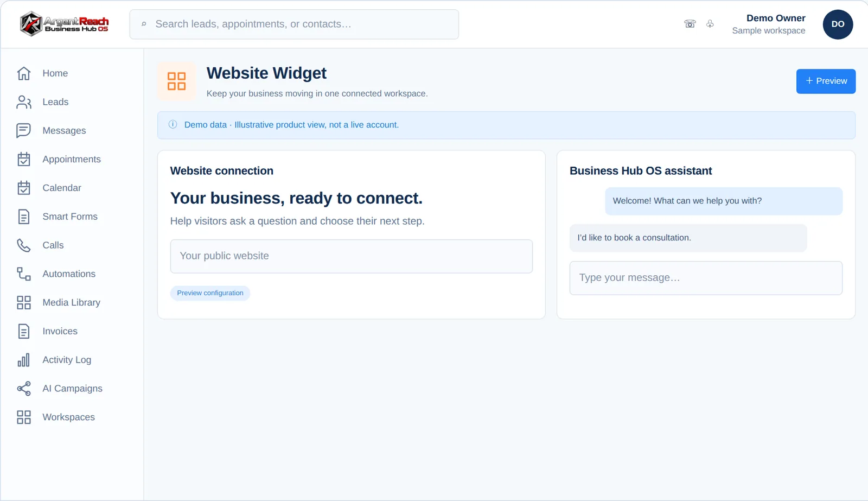Viewport: 868px width, 501px height.
Task: Click the info icon in the demo banner
Action: tap(173, 124)
